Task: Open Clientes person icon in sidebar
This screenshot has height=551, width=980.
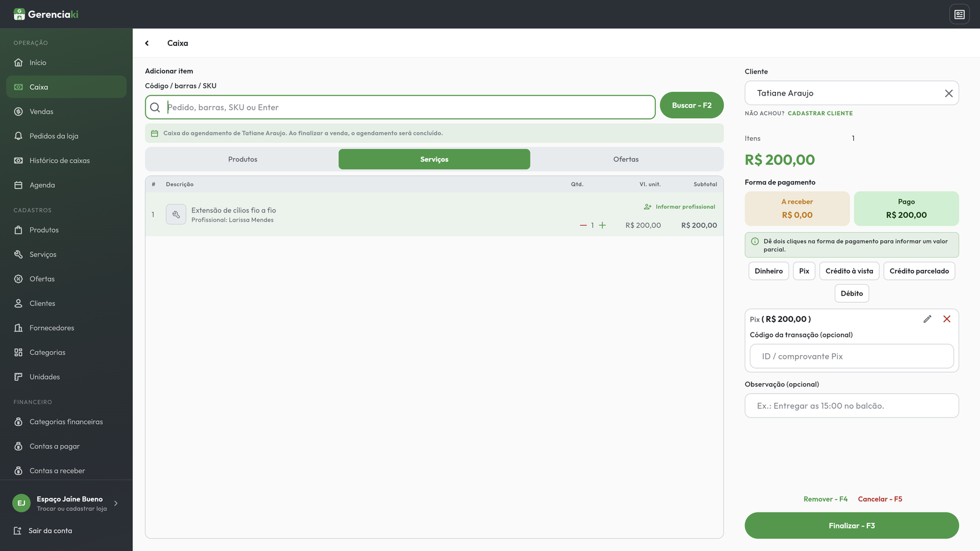Action: click(x=18, y=303)
